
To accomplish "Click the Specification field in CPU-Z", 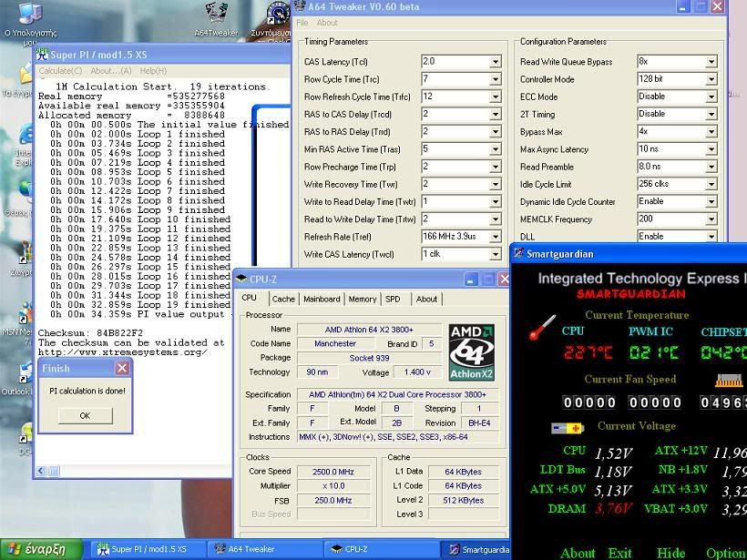I will (x=398, y=395).
